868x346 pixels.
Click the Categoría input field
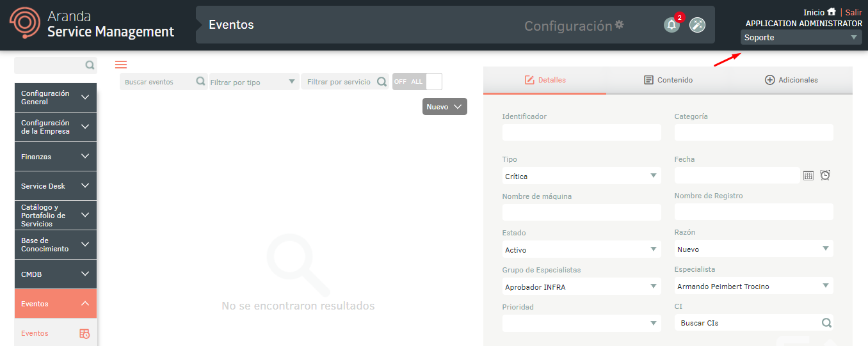(x=753, y=132)
